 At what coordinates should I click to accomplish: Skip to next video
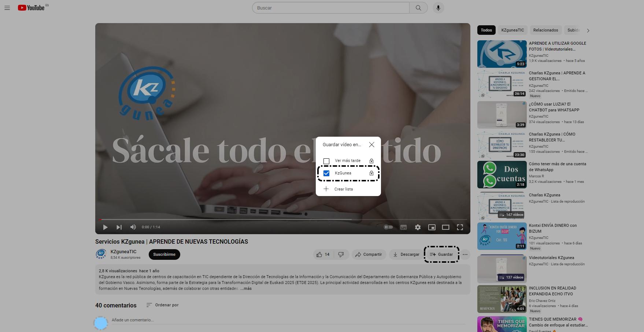click(119, 227)
